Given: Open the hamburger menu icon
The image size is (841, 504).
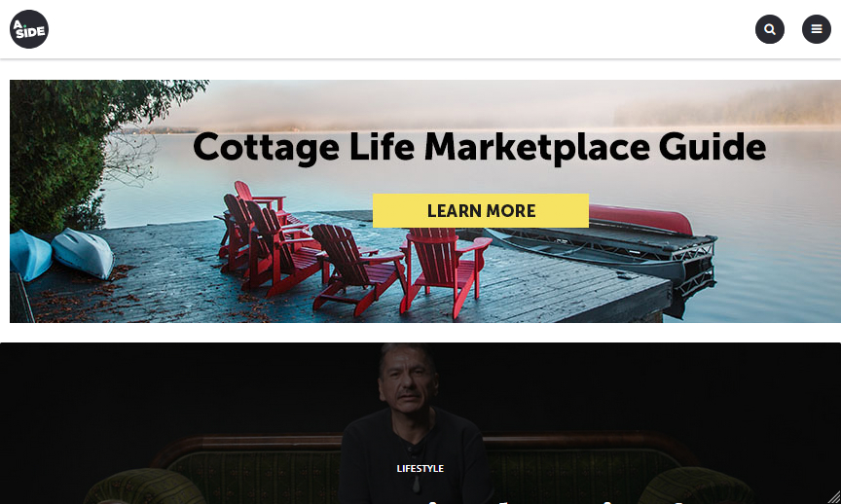Looking at the screenshot, I should click(x=817, y=29).
